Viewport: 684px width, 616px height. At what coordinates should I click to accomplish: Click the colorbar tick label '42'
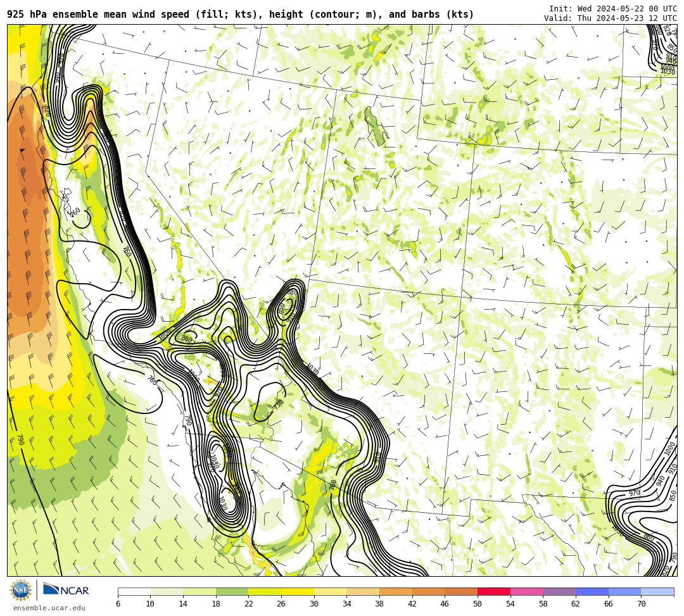412,604
